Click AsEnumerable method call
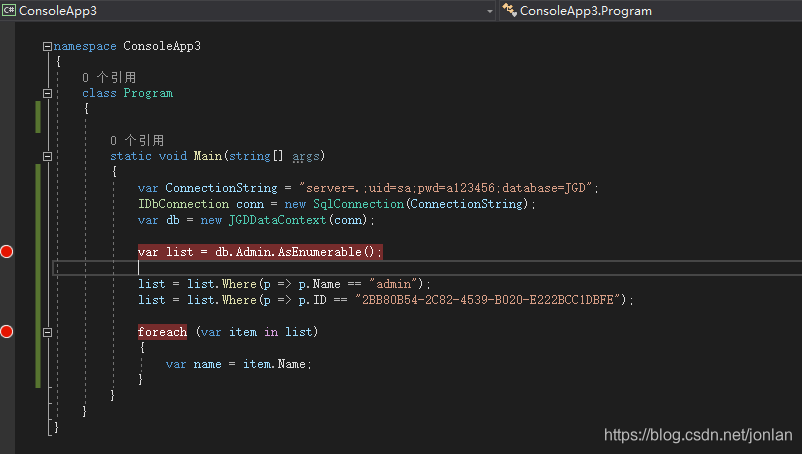The height and width of the screenshot is (454, 802). (320, 252)
